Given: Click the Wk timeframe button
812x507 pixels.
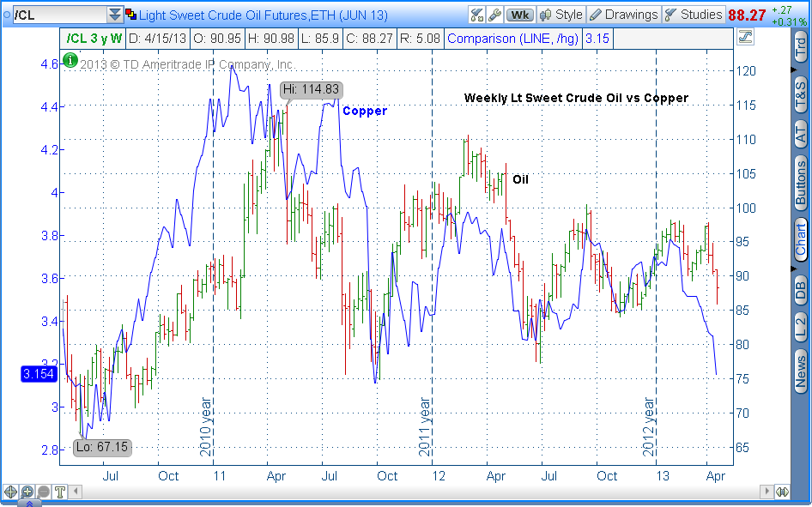Looking at the screenshot, I should [x=519, y=15].
